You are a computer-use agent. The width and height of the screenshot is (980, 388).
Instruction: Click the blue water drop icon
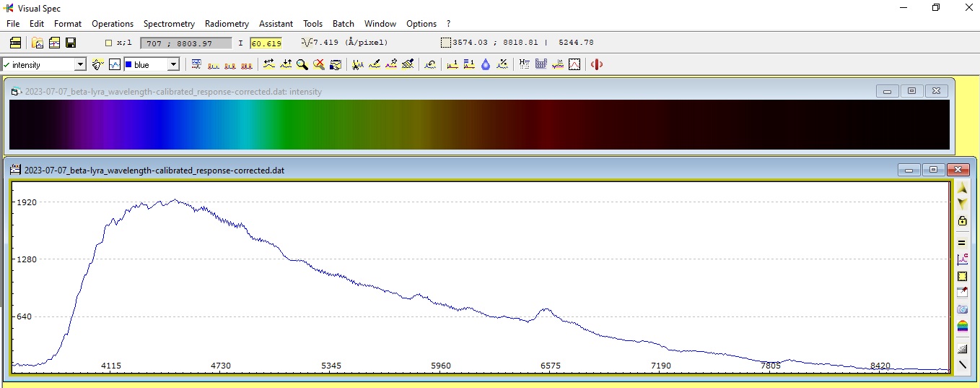click(x=486, y=64)
